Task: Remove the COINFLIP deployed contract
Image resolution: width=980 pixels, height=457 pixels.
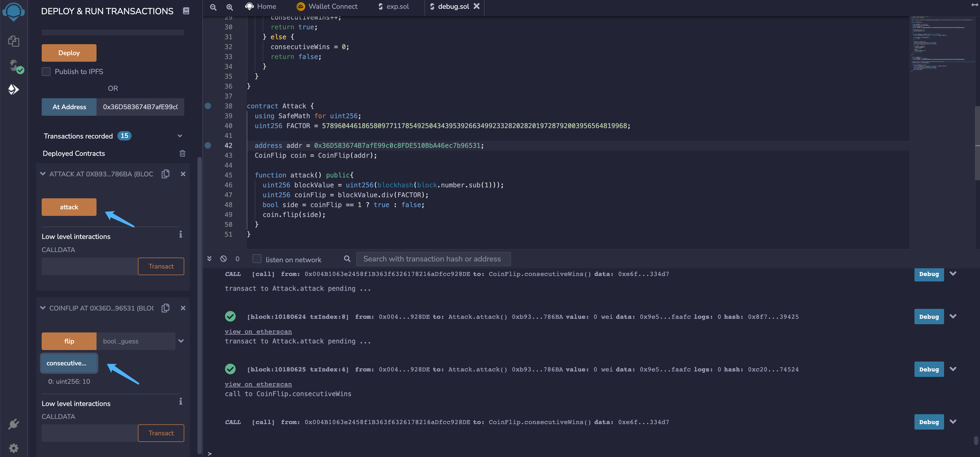Action: [183, 308]
